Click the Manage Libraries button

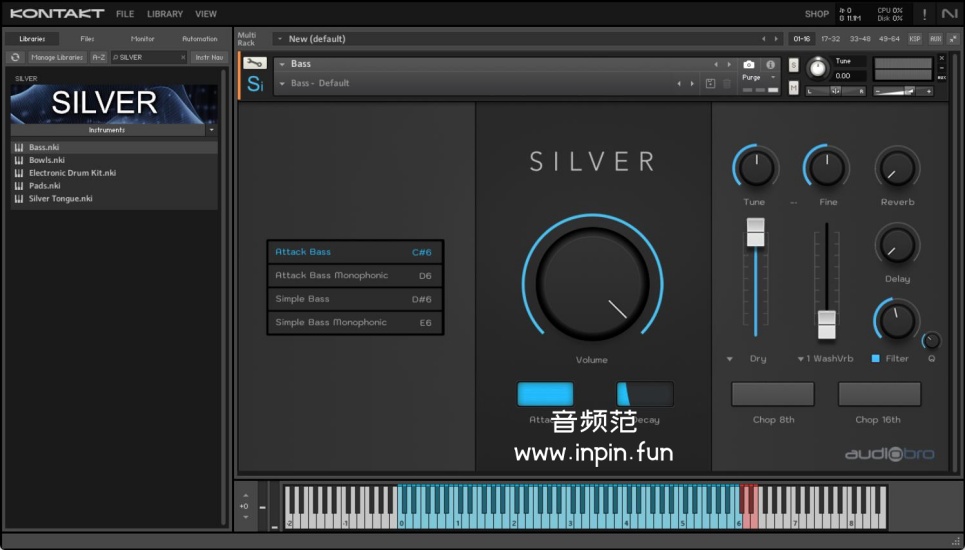(x=56, y=57)
